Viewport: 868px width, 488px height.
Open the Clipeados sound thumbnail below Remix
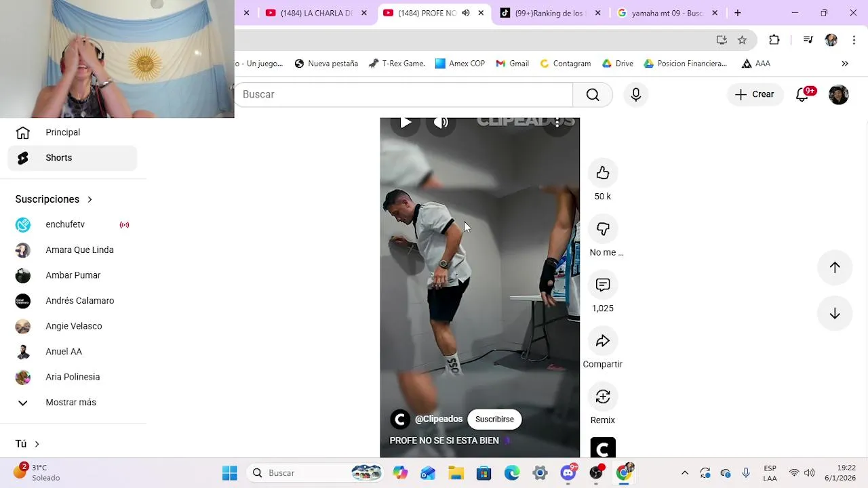tap(603, 448)
